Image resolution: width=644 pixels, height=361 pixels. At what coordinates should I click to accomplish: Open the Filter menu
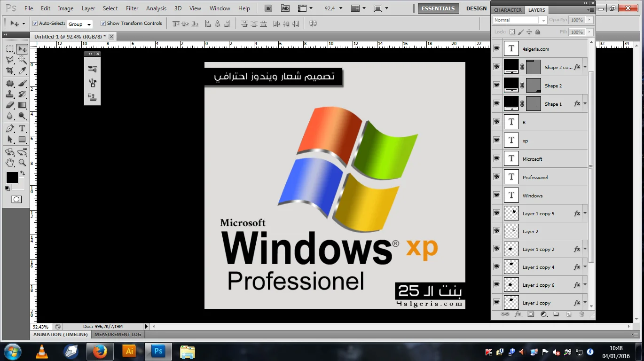pos(132,8)
